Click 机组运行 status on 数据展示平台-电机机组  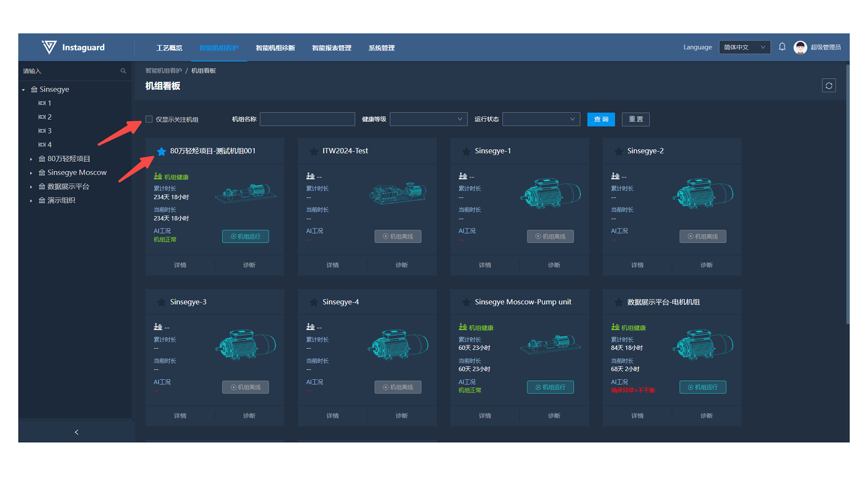point(703,387)
